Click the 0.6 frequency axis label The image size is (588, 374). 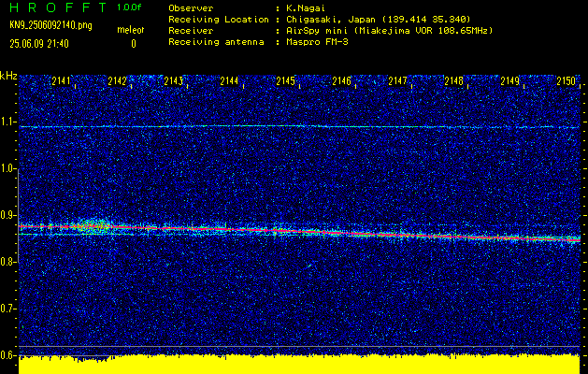(7, 355)
